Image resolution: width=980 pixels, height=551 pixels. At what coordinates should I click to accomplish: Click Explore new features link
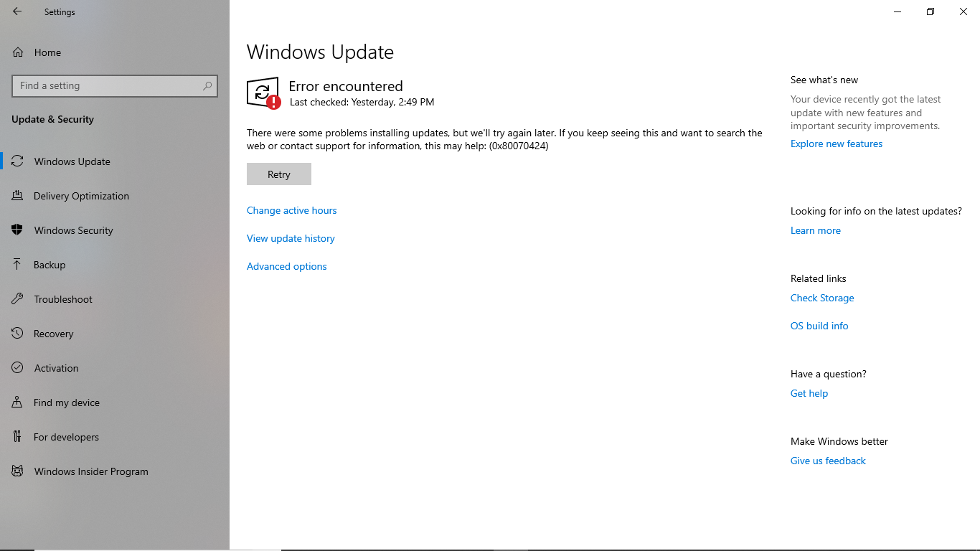(x=837, y=143)
